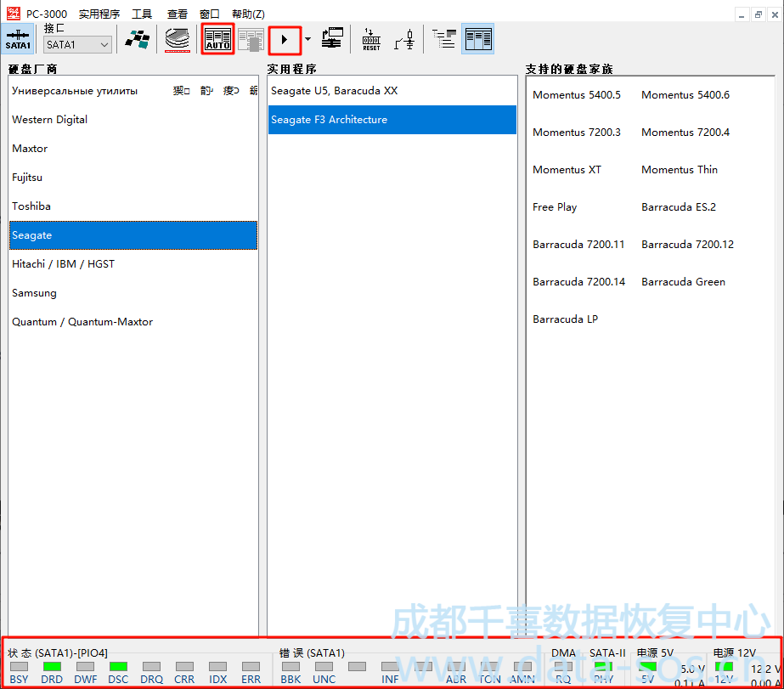Expand the arrow next to the play button

click(x=307, y=39)
